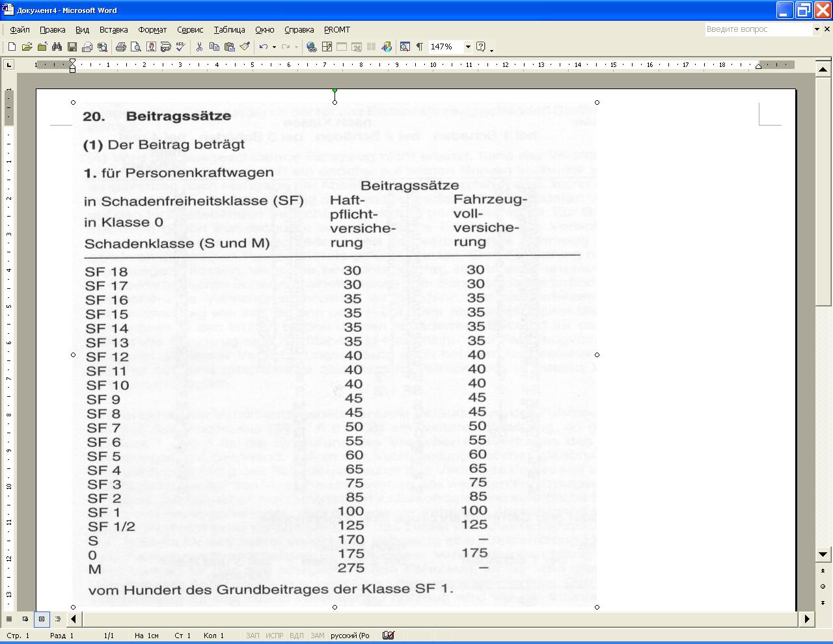
Task: Click the green rotation handle above image
Action: [x=335, y=90]
